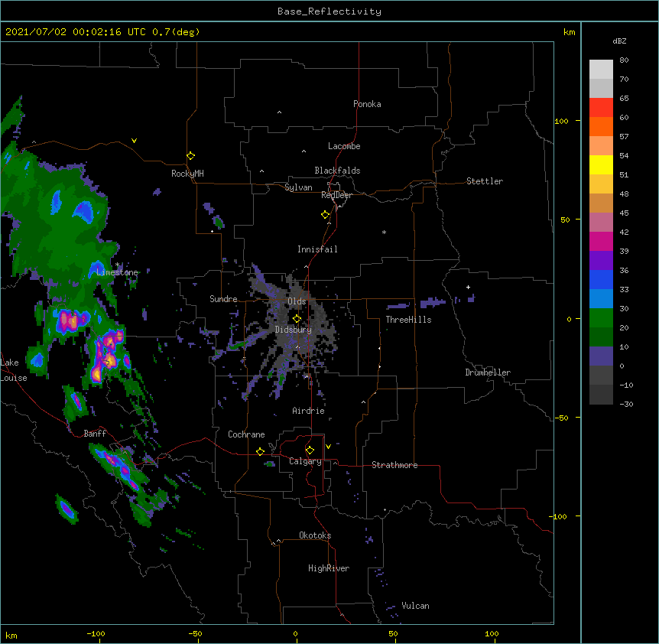Select the Calgary city label

(305, 461)
